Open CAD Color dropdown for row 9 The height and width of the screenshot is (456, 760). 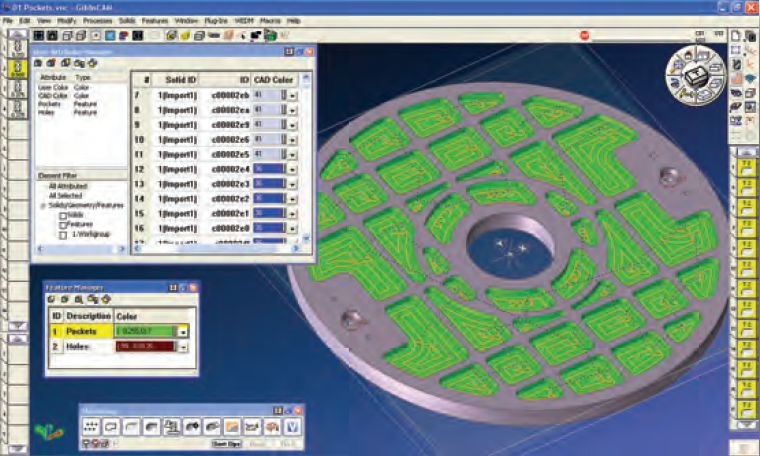[x=292, y=125]
